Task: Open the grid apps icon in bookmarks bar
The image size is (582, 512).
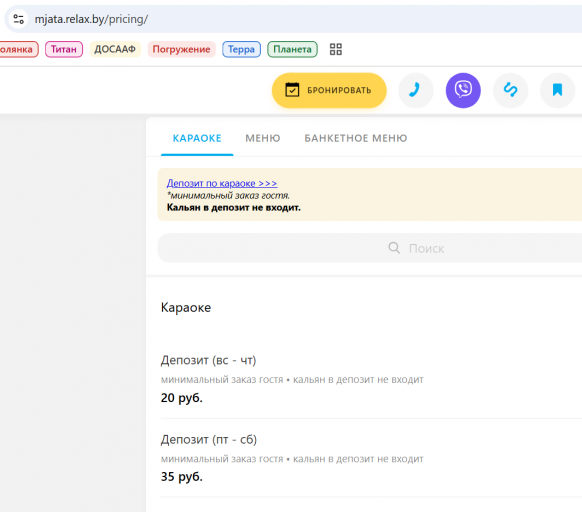Action: (336, 49)
